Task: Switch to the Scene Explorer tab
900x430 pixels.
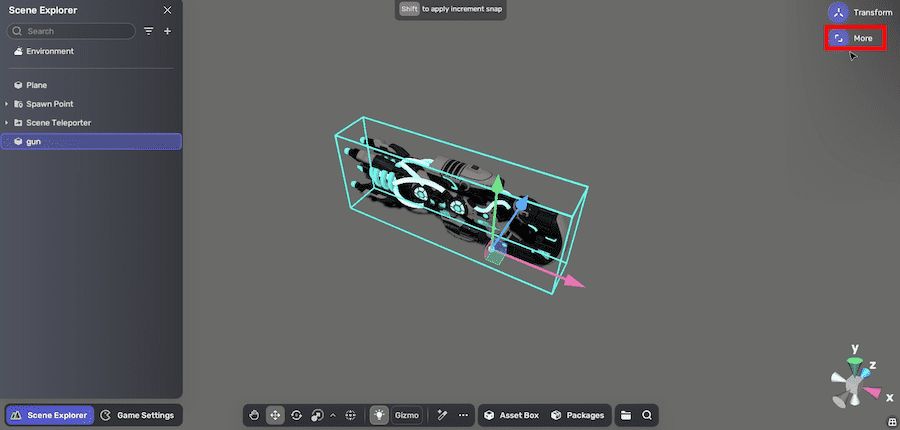Action: 49,415
